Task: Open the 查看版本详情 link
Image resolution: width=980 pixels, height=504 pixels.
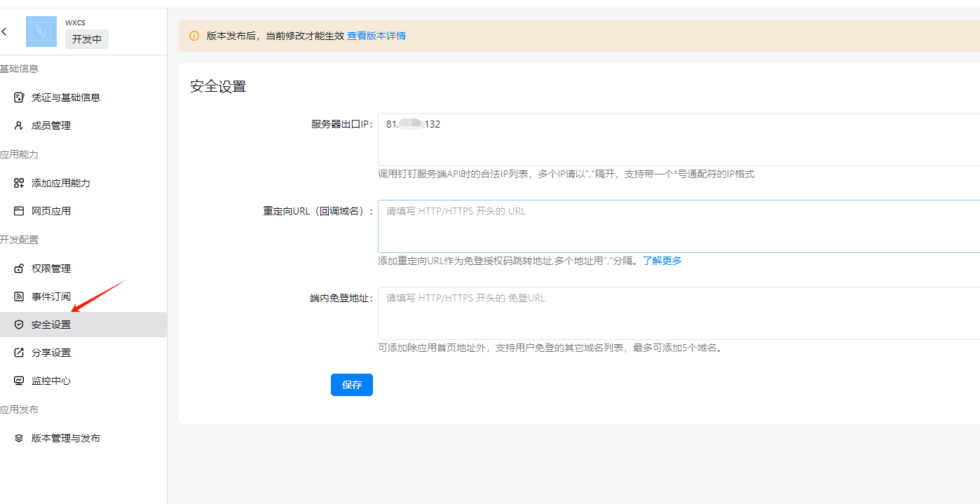Action: coord(376,36)
